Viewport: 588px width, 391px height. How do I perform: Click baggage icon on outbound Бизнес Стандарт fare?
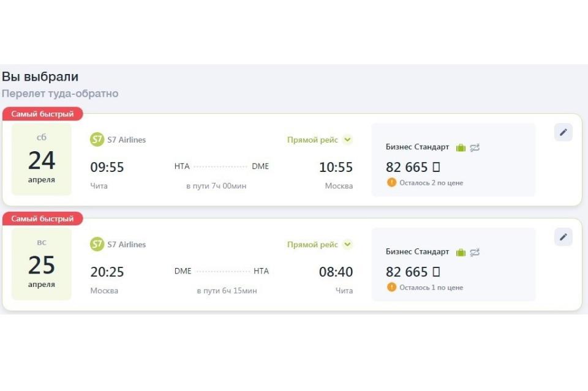pyautogui.click(x=461, y=147)
